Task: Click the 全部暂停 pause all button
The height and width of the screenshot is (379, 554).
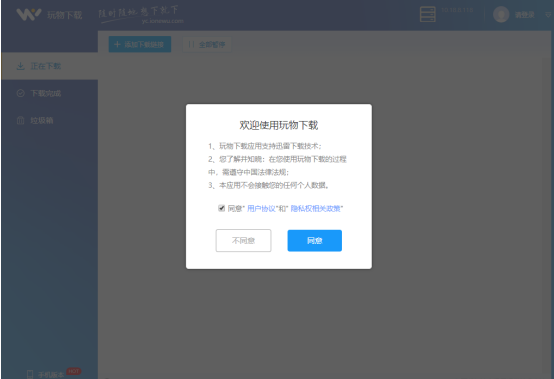Action: coord(207,44)
